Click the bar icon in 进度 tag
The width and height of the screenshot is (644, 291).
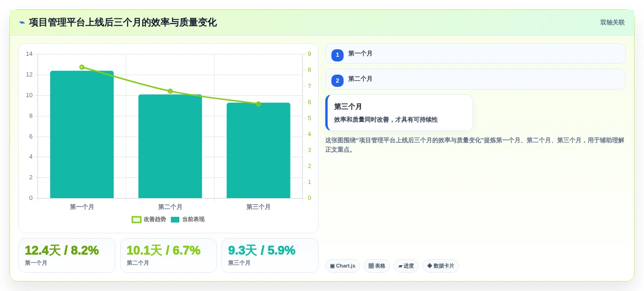point(400,266)
